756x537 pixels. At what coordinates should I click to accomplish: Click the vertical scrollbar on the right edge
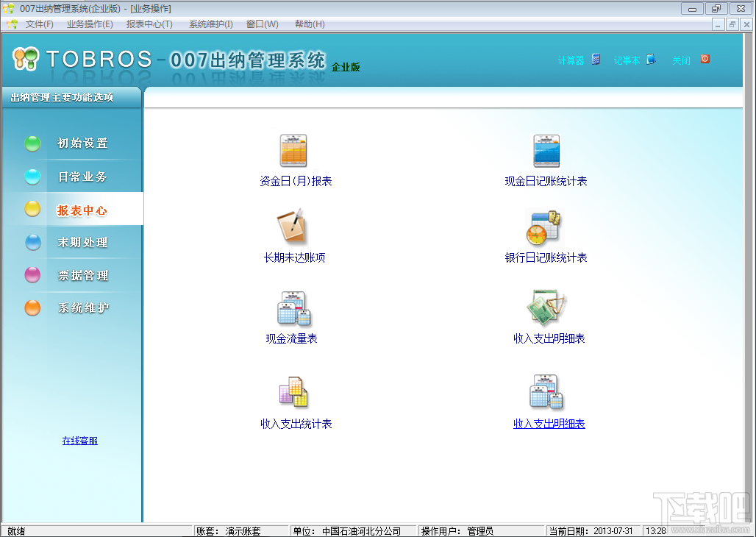click(749, 277)
